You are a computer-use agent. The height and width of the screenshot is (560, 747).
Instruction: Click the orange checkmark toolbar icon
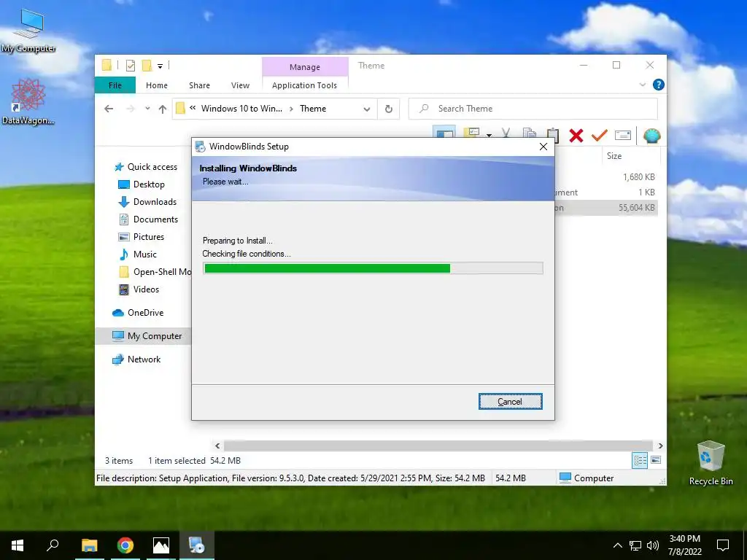point(600,135)
